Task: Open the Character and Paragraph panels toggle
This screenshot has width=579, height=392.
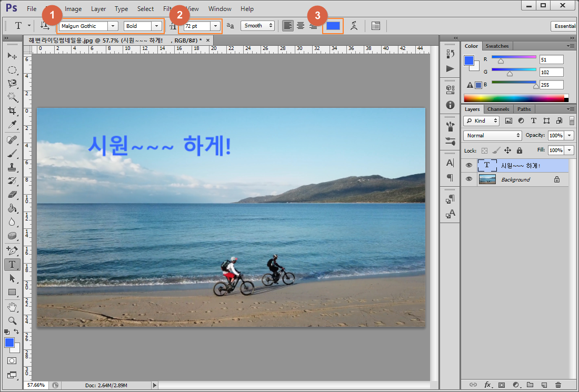Action: tap(375, 26)
